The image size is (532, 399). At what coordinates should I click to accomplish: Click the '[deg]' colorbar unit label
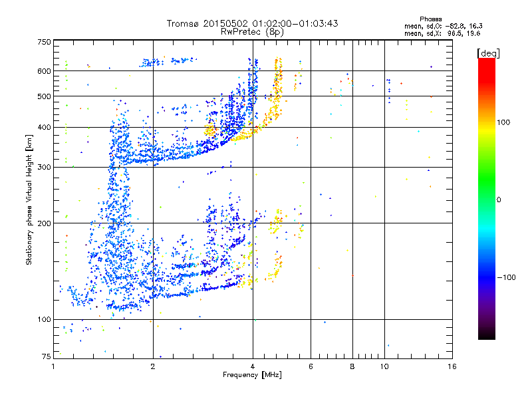click(488, 53)
